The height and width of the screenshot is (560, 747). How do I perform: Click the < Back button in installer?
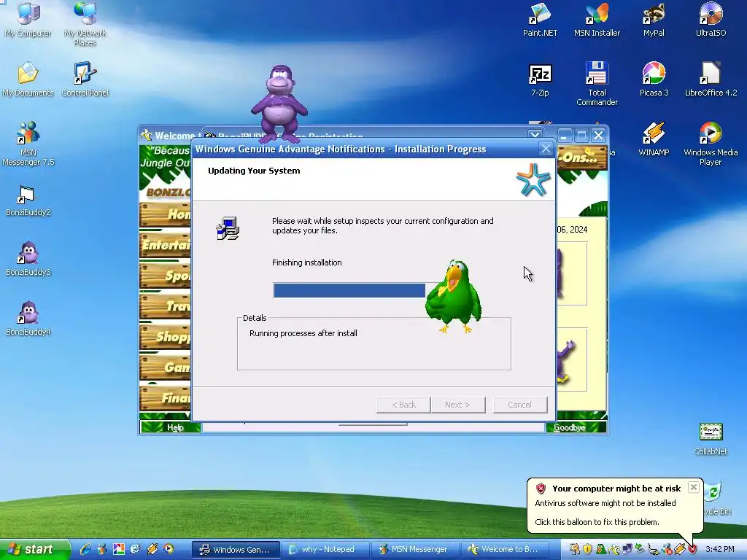[x=403, y=405]
